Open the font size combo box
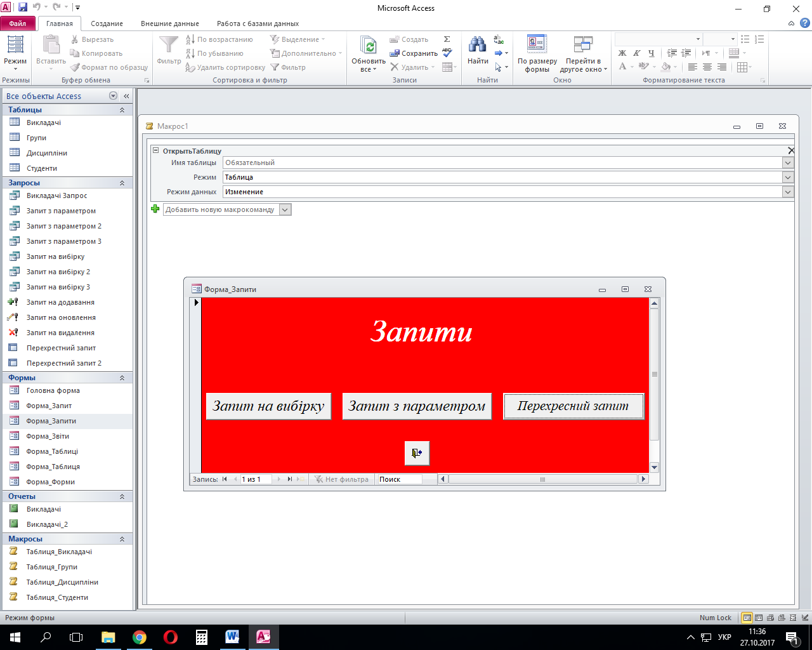 tap(720, 39)
